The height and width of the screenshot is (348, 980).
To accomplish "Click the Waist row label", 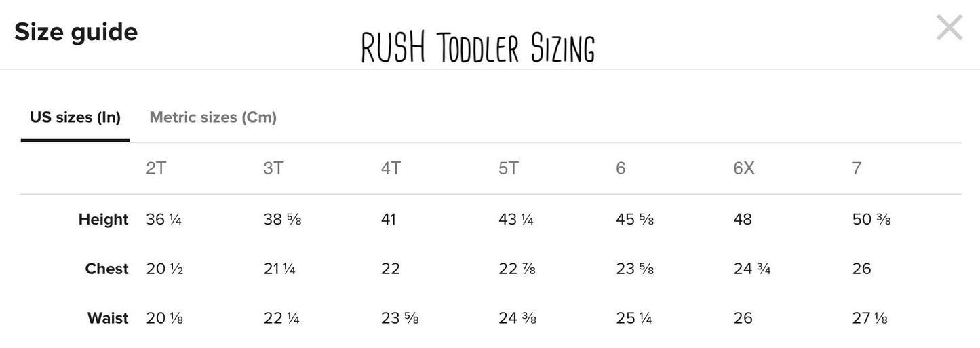I will [108, 318].
